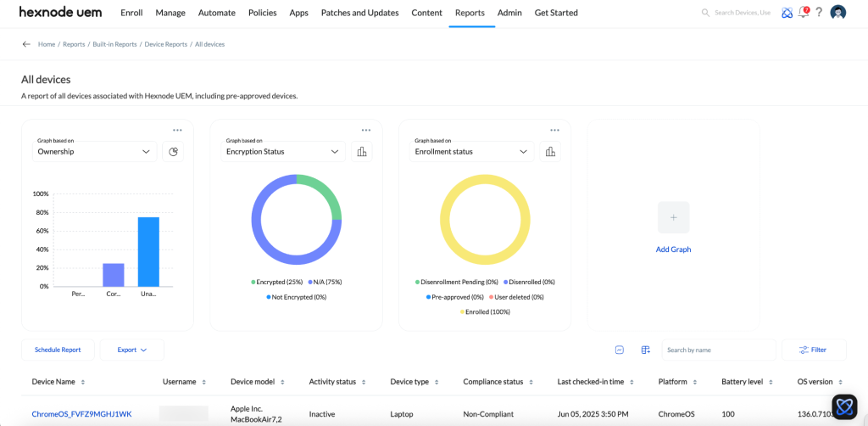Viewport: 868px width, 426px height.
Task: Open the Ownership graph dropdown
Action: tap(94, 152)
